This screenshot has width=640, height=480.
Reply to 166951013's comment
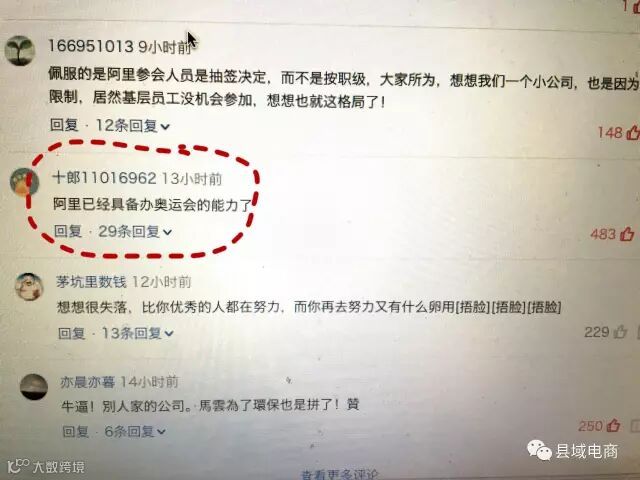(x=64, y=124)
